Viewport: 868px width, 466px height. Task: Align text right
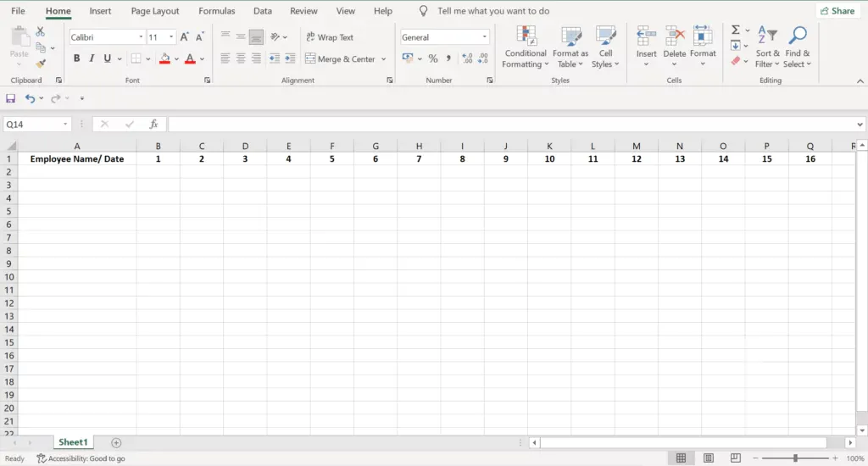pos(256,58)
